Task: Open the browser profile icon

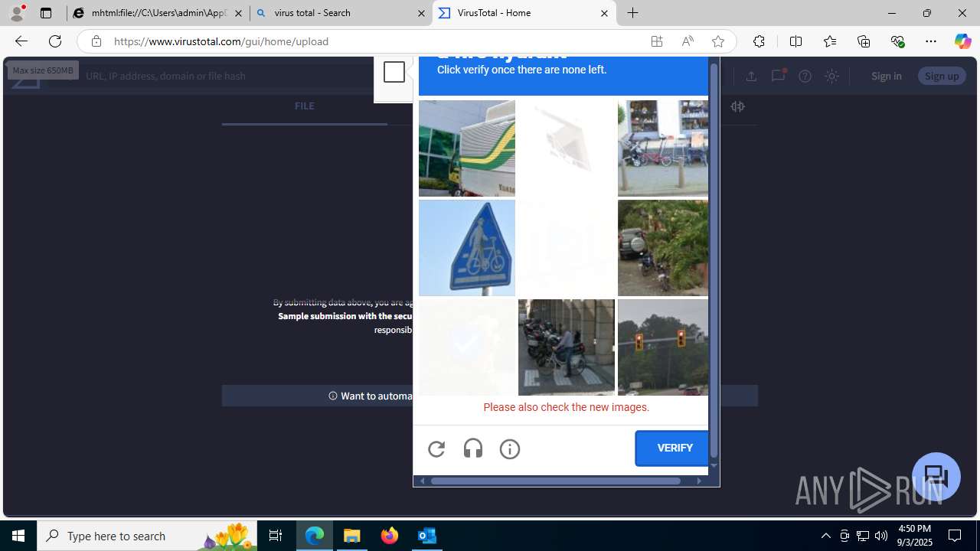Action: point(17,13)
